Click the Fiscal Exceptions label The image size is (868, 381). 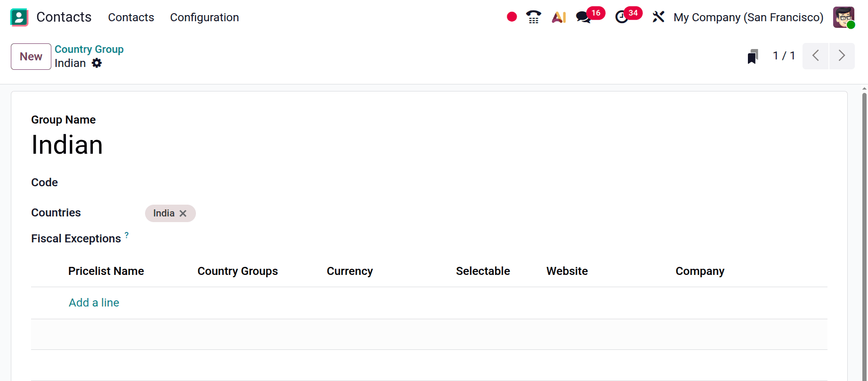pos(76,239)
